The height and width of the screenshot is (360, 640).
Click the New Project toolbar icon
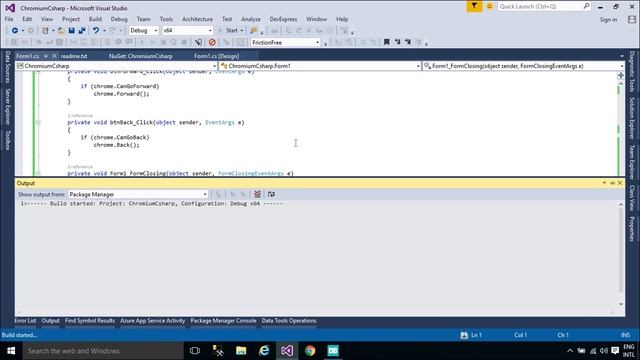[45, 31]
